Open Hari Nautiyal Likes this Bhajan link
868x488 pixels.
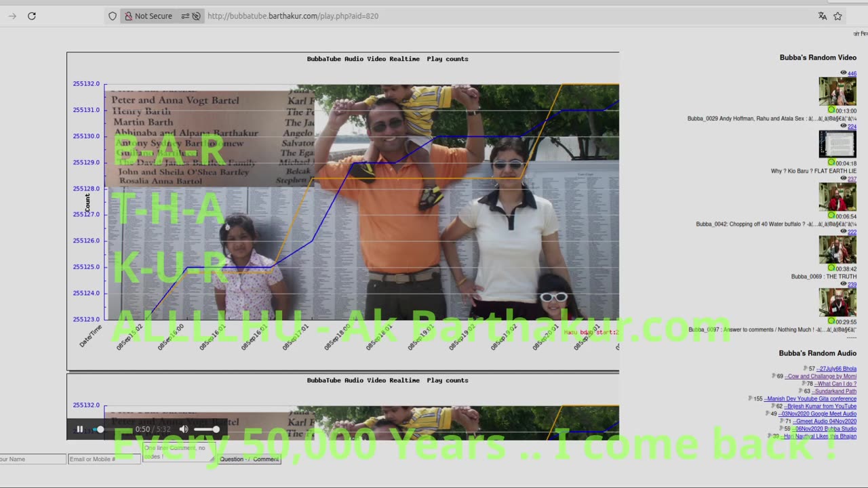818,436
